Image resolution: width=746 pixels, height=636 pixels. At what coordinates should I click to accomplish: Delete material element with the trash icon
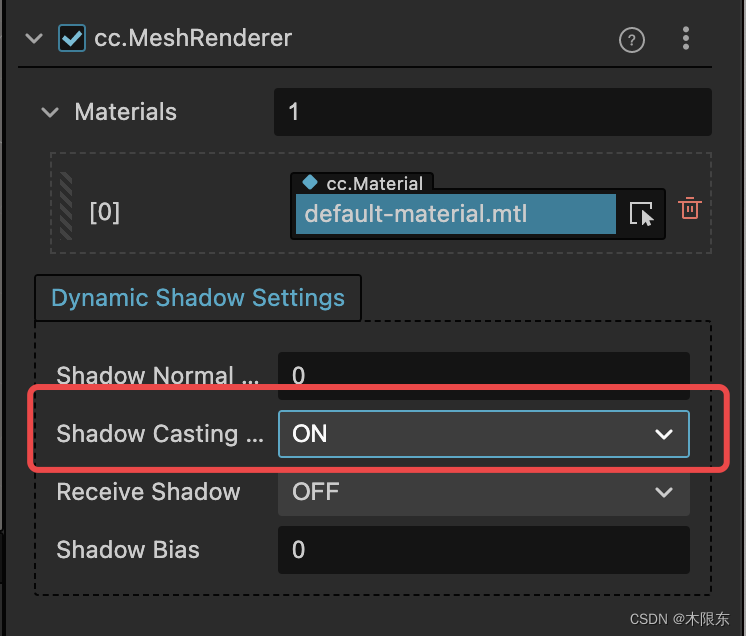point(690,208)
